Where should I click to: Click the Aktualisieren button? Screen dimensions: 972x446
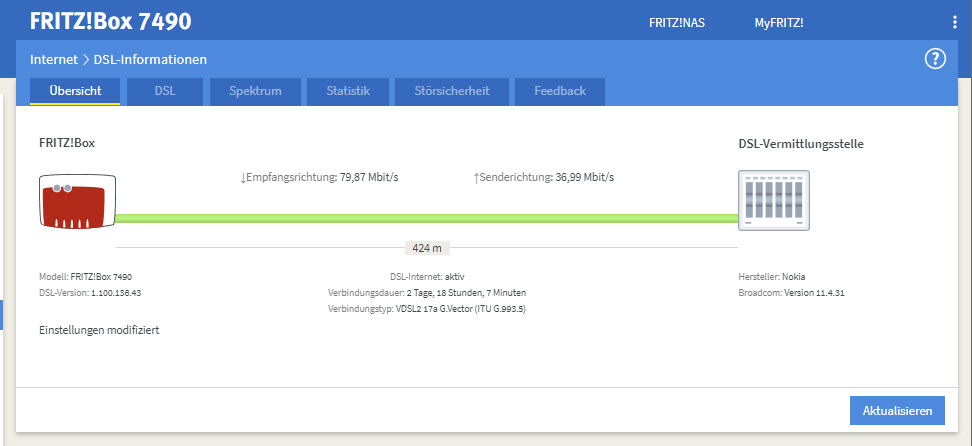point(897,411)
